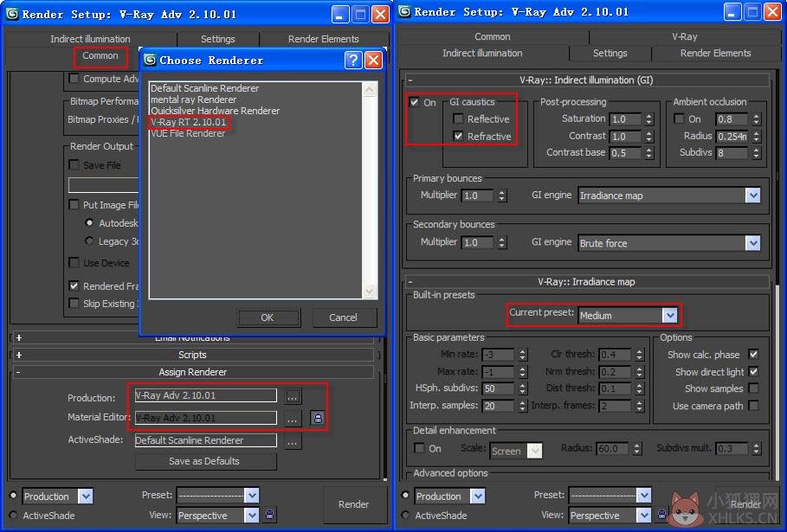Screen dimensions: 787x532
Task: Select VUE File Renderer in list
Action: pos(188,133)
